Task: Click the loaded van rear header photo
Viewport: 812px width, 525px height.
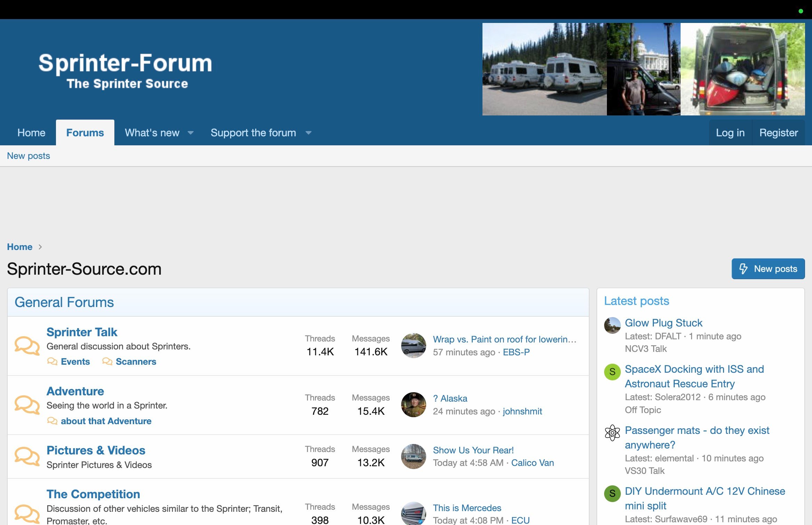Action: pyautogui.click(x=742, y=69)
